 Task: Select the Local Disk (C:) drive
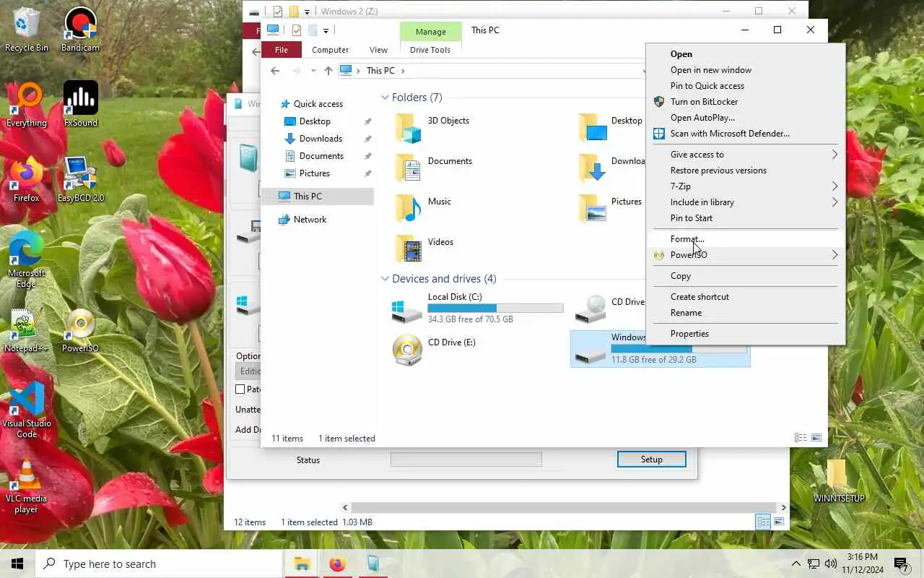pos(478,308)
